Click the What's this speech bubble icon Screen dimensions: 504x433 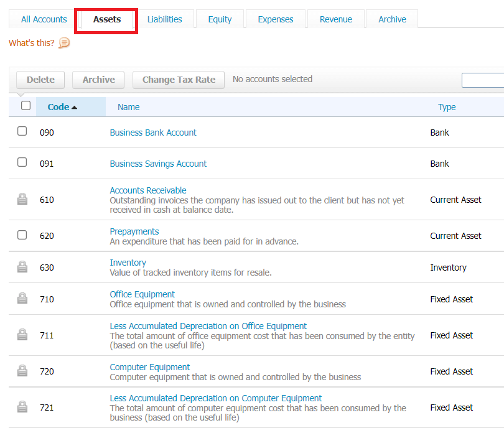point(64,43)
